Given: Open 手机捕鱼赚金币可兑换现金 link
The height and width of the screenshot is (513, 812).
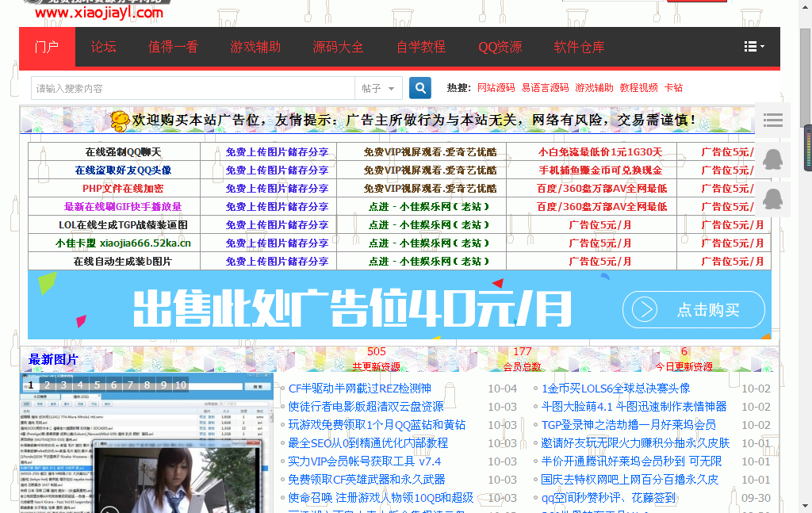Looking at the screenshot, I should pyautogui.click(x=600, y=170).
